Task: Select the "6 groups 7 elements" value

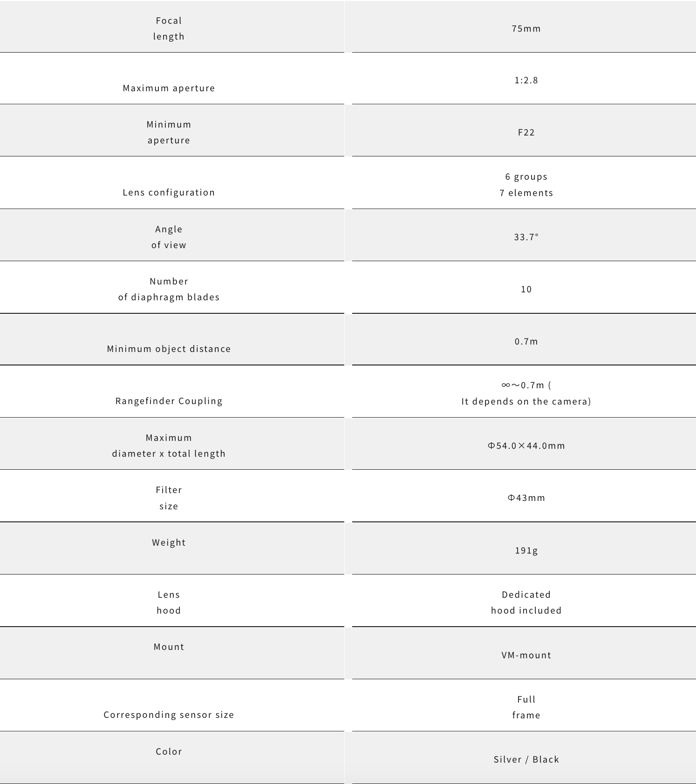Action: [x=526, y=184]
